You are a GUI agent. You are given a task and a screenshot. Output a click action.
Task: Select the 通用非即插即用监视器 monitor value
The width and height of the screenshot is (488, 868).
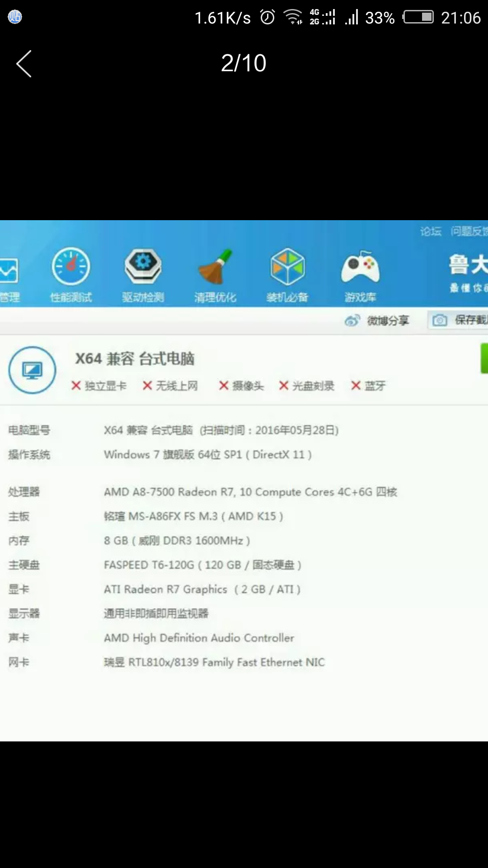point(156,613)
